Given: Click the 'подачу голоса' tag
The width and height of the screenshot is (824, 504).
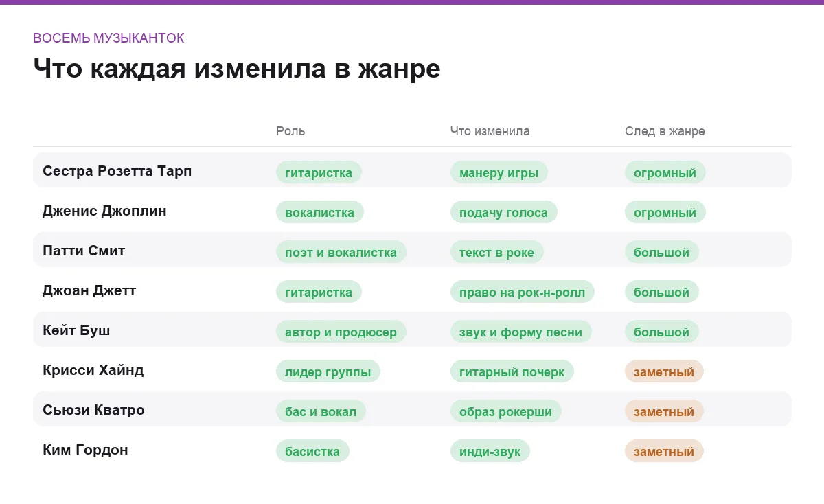Looking at the screenshot, I should (x=504, y=212).
